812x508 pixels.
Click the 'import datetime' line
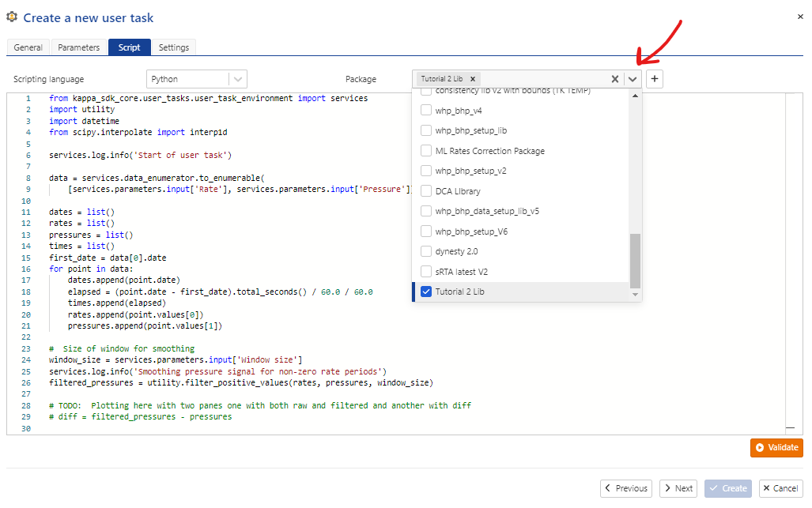coord(84,121)
